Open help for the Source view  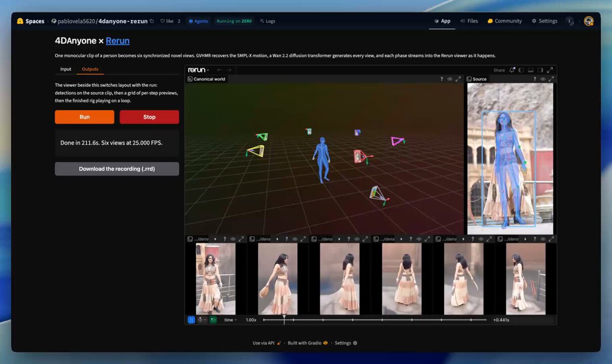tap(534, 79)
